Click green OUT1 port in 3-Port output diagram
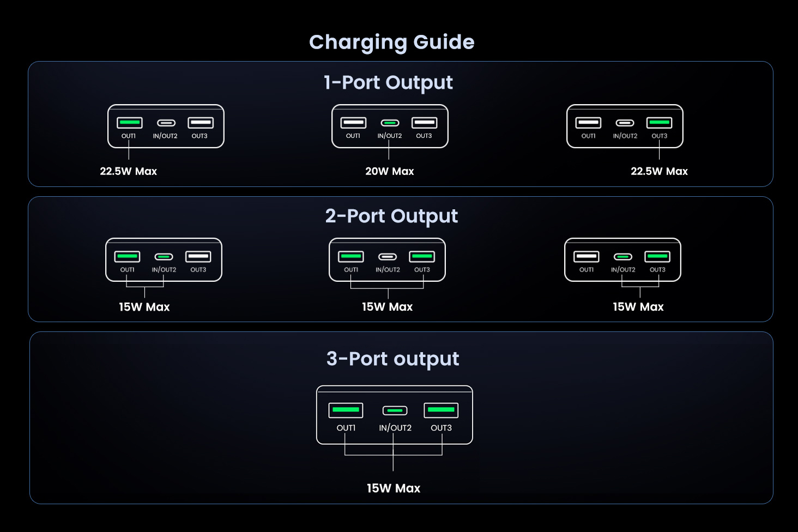The width and height of the screenshot is (798, 532). (346, 410)
